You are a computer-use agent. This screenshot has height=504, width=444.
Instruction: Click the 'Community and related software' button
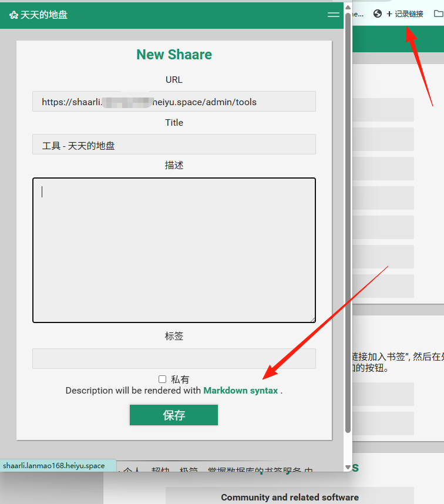(x=290, y=497)
